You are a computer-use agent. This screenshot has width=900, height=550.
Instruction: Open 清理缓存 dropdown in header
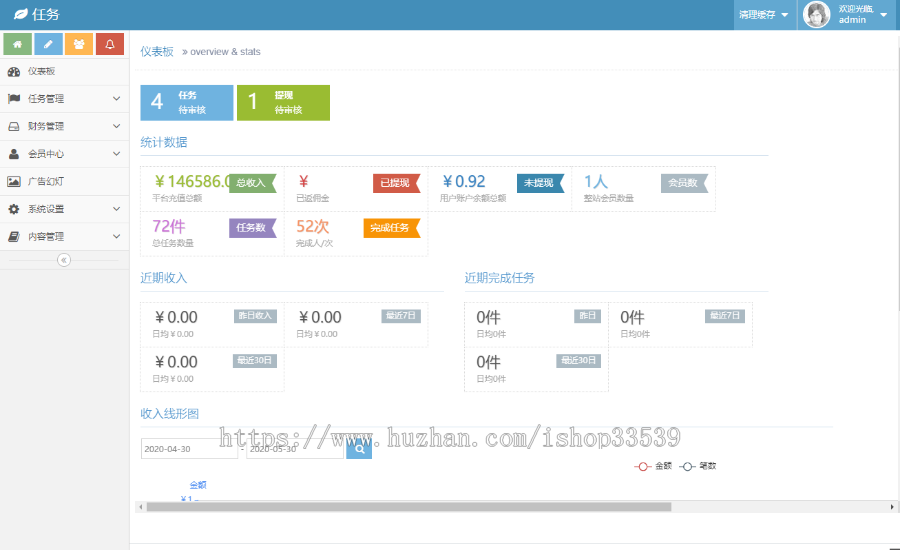click(764, 15)
